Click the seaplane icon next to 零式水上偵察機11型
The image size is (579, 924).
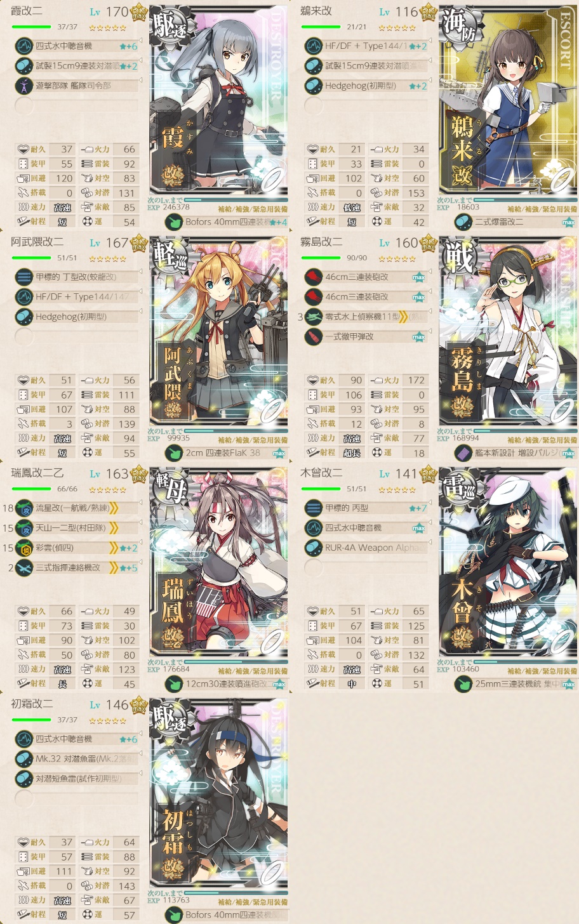pyautogui.click(x=314, y=316)
